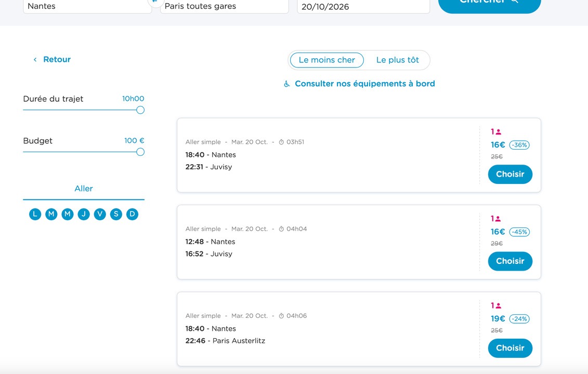The image size is (588, 374).
Task: Click the '100 €' budget value
Action: pos(134,141)
